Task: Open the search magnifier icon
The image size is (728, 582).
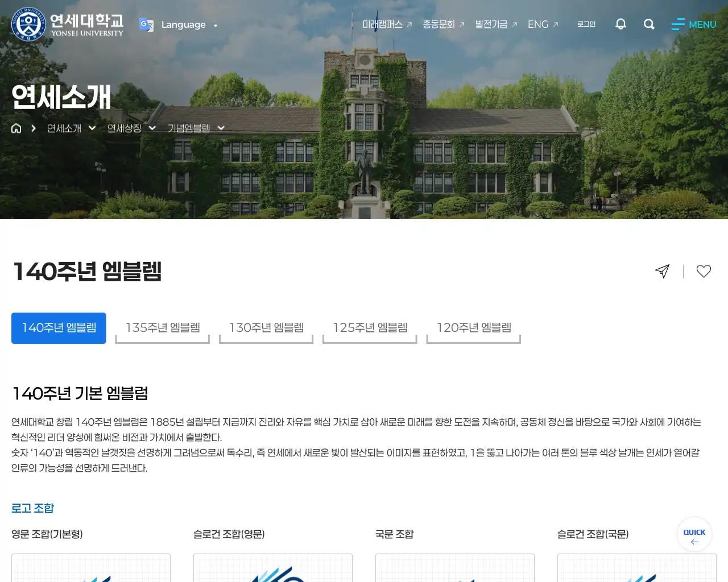Action: coord(649,24)
